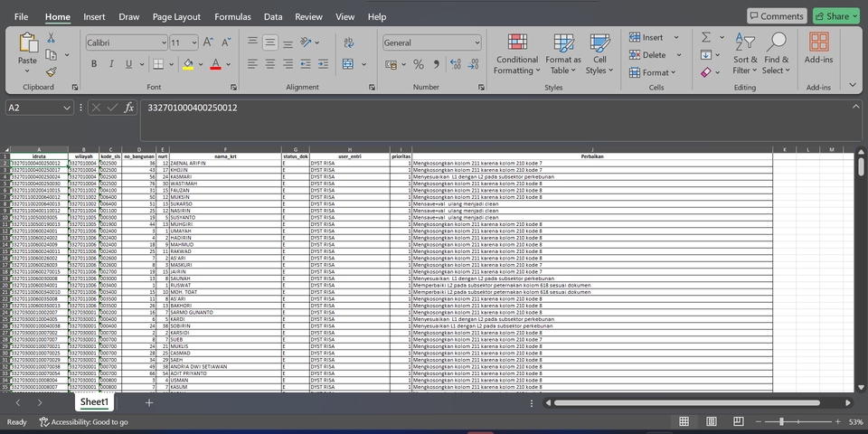Open Conditional Formatting menu
Image resolution: width=868 pixels, height=434 pixels.
517,53
